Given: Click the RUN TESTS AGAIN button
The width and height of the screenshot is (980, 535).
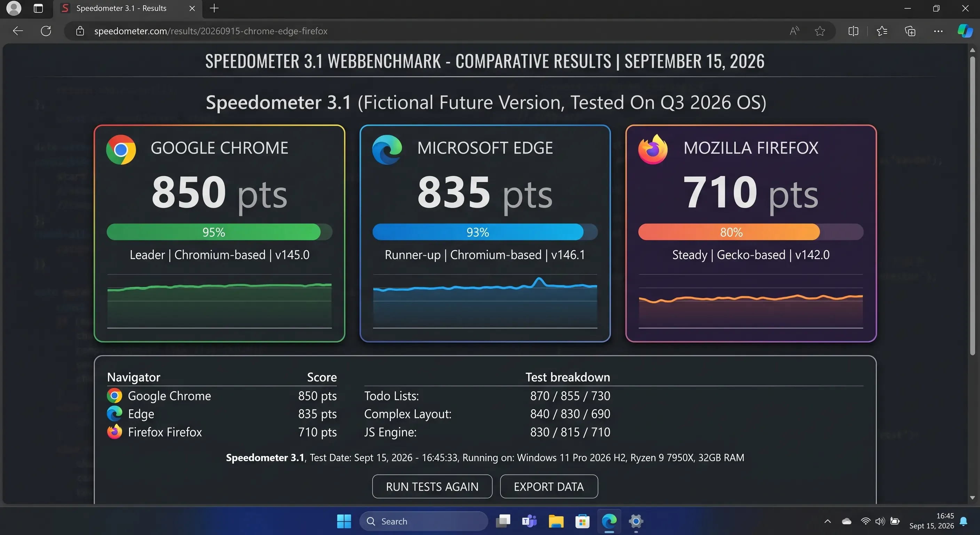Looking at the screenshot, I should pos(432,487).
